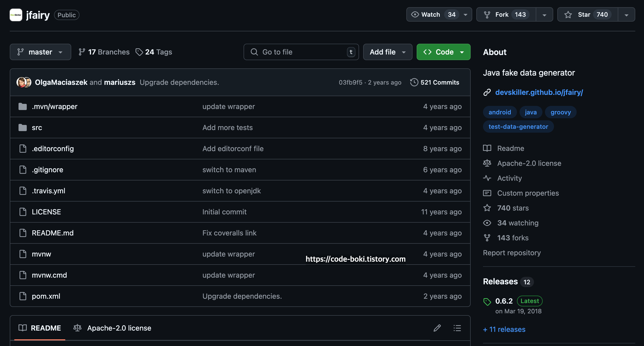Expand the Add file dropdown
The height and width of the screenshot is (346, 644).
coord(387,52)
